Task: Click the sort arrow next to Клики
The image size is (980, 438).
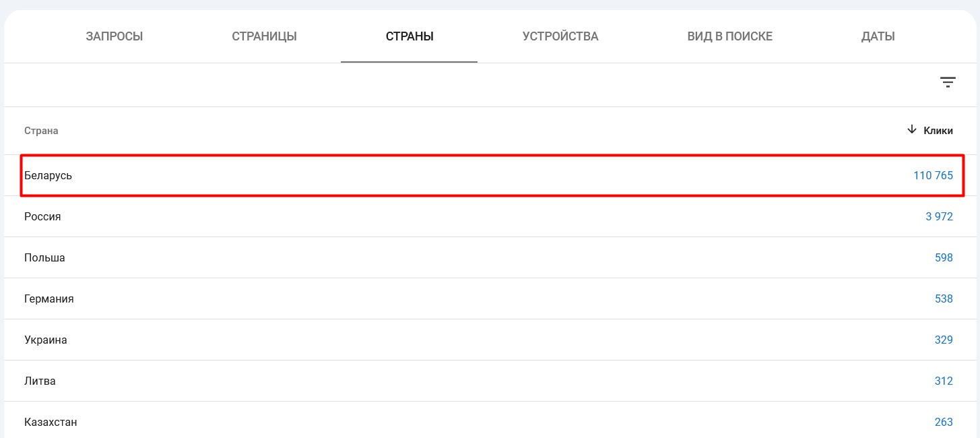Action: pyautogui.click(x=912, y=129)
